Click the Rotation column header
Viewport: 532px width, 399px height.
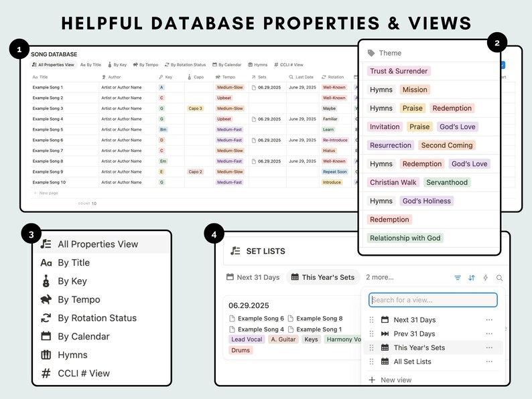click(x=333, y=77)
